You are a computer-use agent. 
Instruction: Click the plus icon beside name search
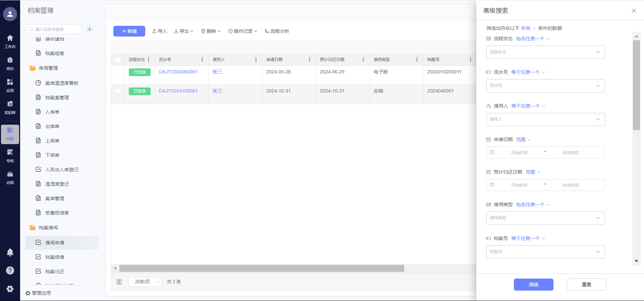point(90,29)
